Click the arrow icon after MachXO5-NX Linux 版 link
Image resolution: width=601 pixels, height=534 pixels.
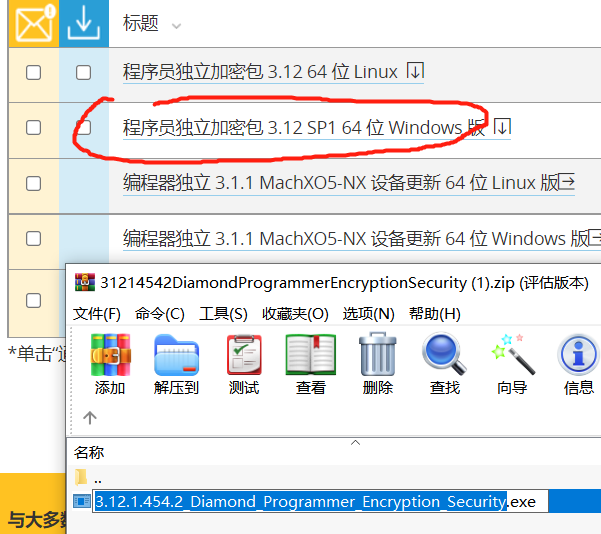[x=567, y=181]
